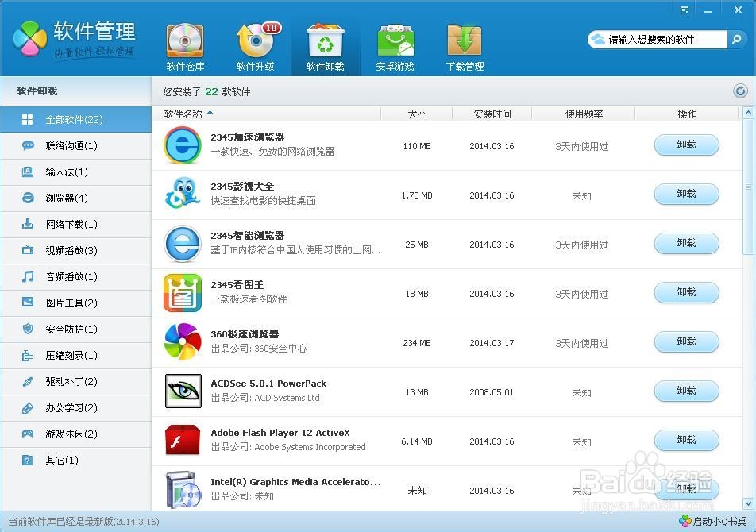Image resolution: width=756 pixels, height=532 pixels.
Task: Click status text 当前软件库已经是最新版
Action: click(84, 522)
